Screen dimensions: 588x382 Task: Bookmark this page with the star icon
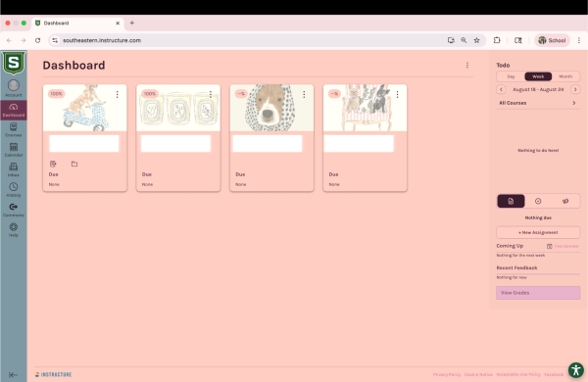pyautogui.click(x=476, y=40)
